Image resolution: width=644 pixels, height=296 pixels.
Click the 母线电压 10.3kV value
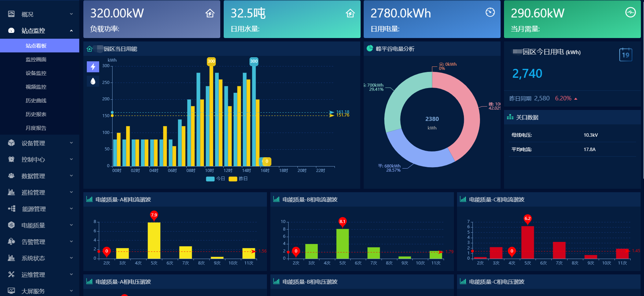coord(591,135)
